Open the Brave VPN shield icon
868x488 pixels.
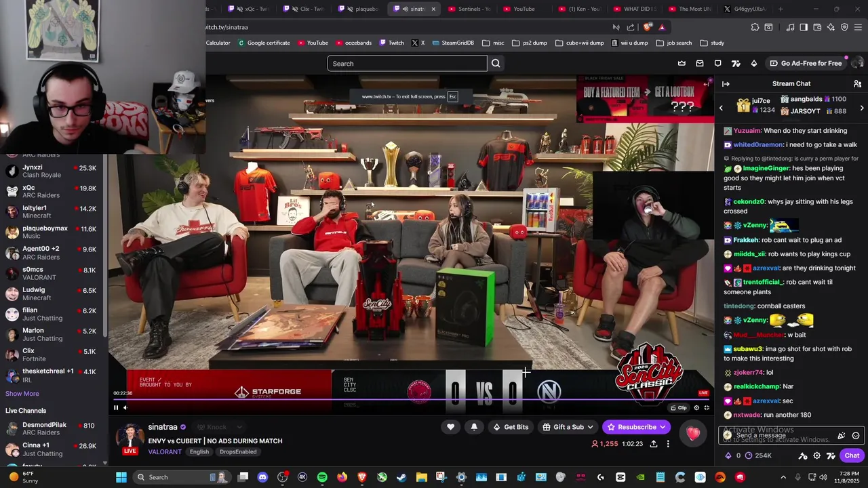pyautogui.click(x=844, y=27)
